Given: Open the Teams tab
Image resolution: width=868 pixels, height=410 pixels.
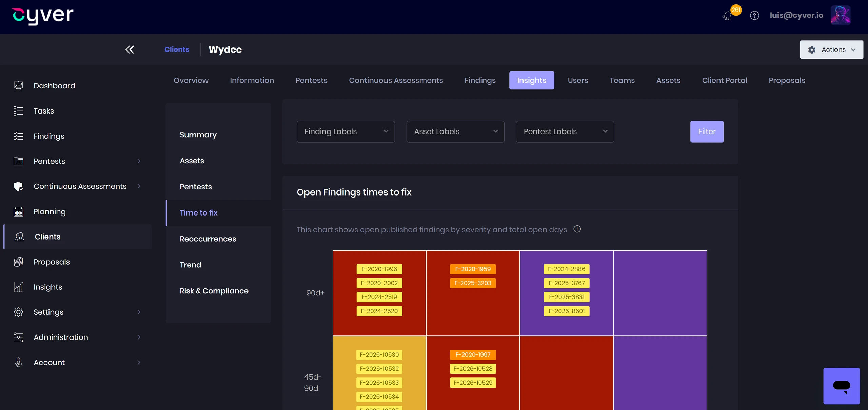Looking at the screenshot, I should click(622, 80).
